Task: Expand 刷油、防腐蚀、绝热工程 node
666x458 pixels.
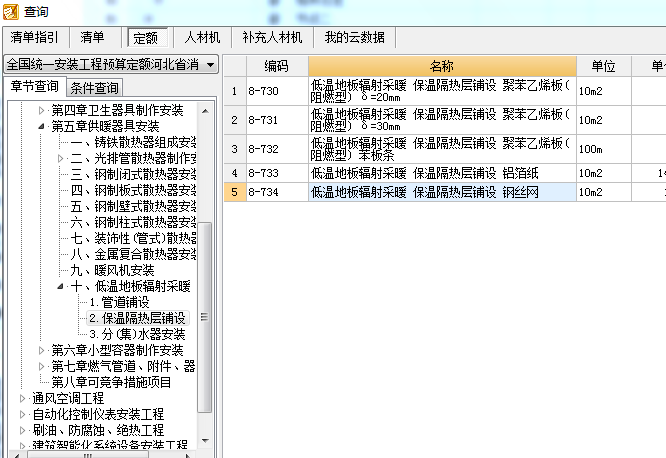Action: click(x=23, y=430)
